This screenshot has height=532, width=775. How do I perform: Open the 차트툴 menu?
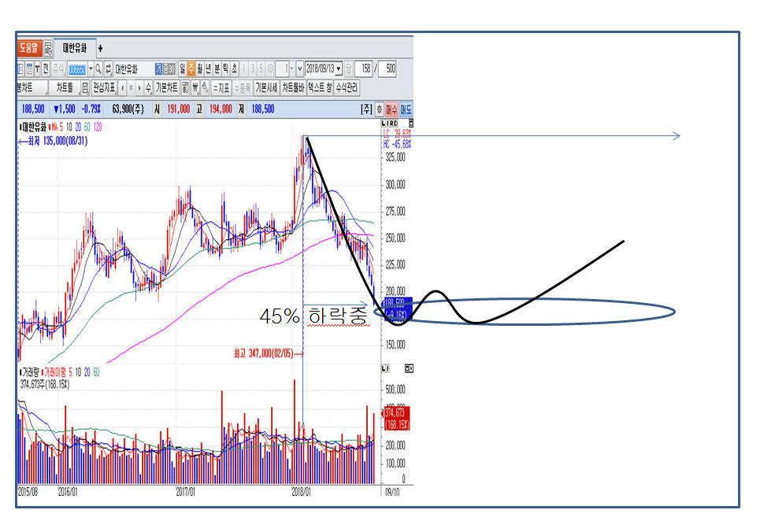tap(65, 87)
